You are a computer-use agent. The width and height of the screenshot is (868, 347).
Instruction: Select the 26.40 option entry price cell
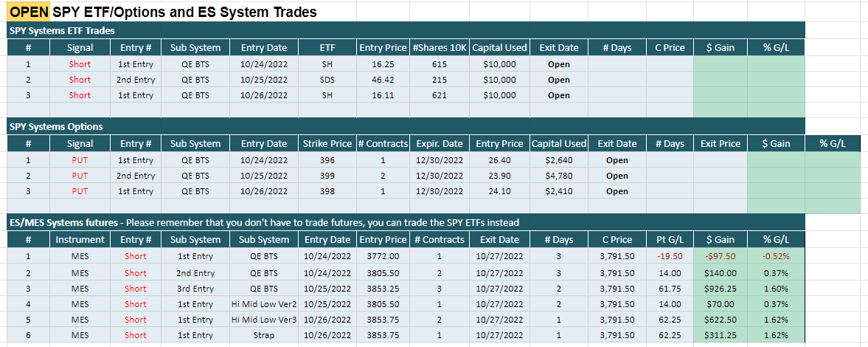coord(499,160)
